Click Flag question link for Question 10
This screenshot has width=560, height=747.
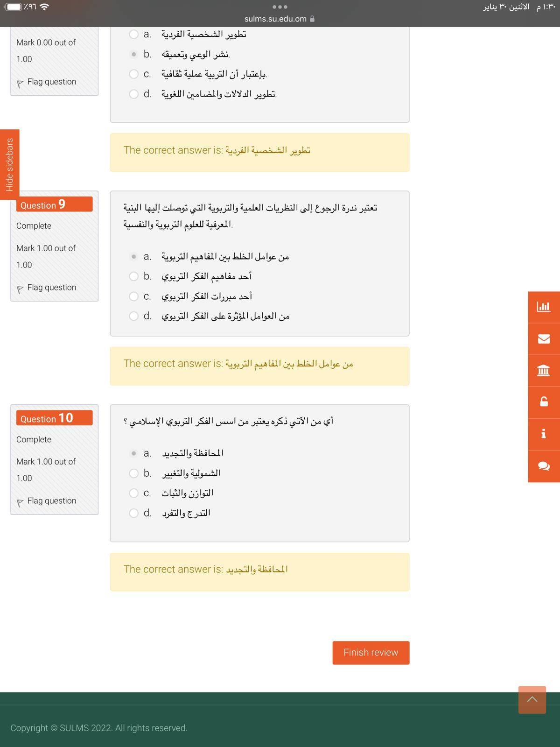coord(51,500)
